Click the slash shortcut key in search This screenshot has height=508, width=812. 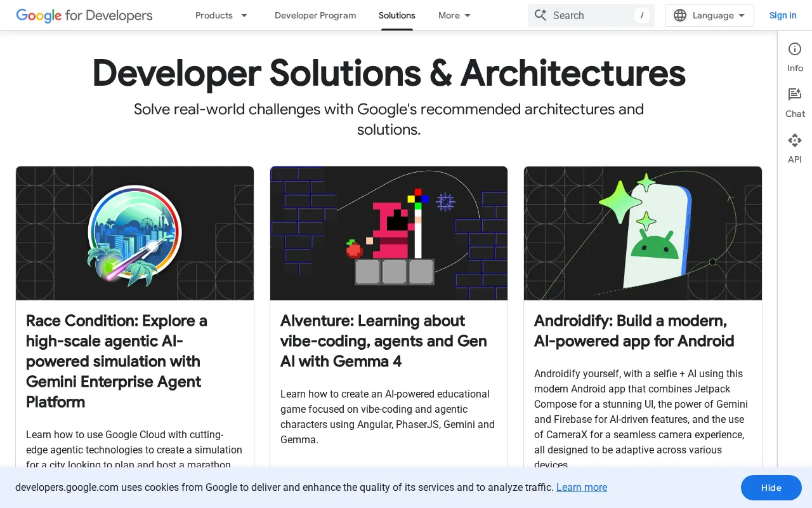tap(642, 15)
